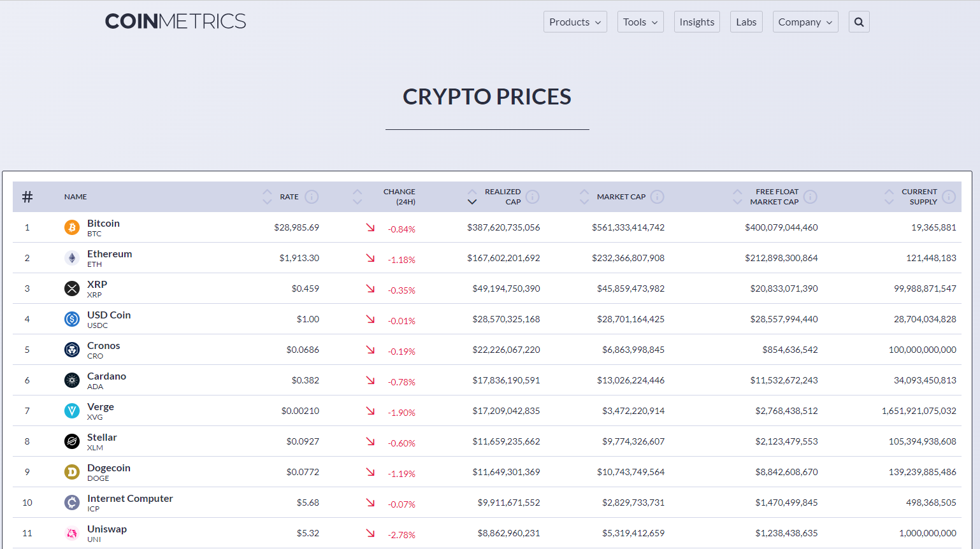Click Uniswap's red down-trend arrow
This screenshot has height=549, width=980.
coord(370,533)
